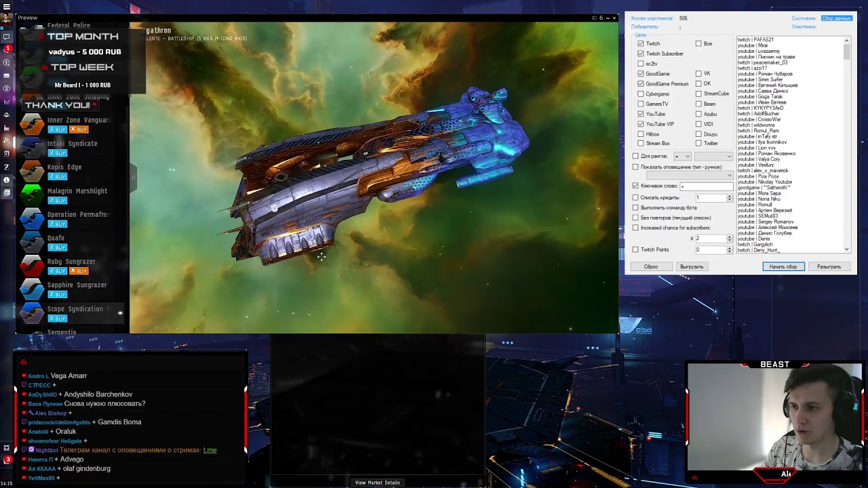The image size is (868, 488).
Task: Open the info circle icon in Neocom sidebar
Action: click(7, 180)
